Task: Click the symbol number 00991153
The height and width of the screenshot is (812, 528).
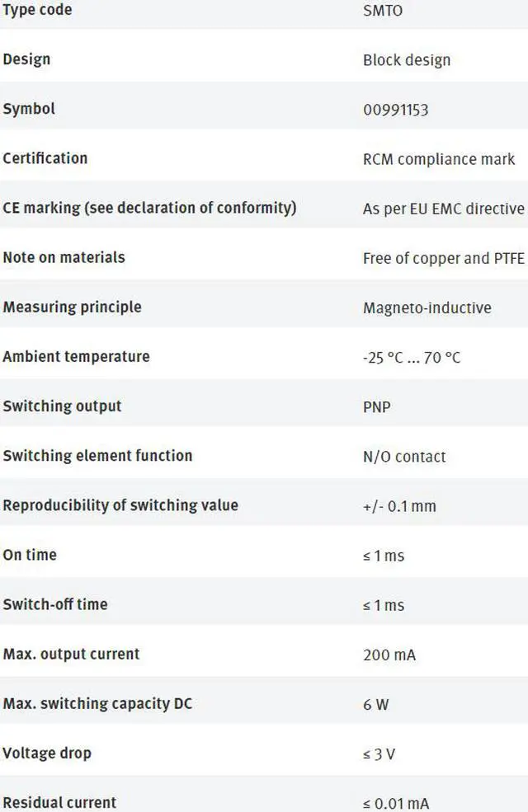Action: (396, 110)
